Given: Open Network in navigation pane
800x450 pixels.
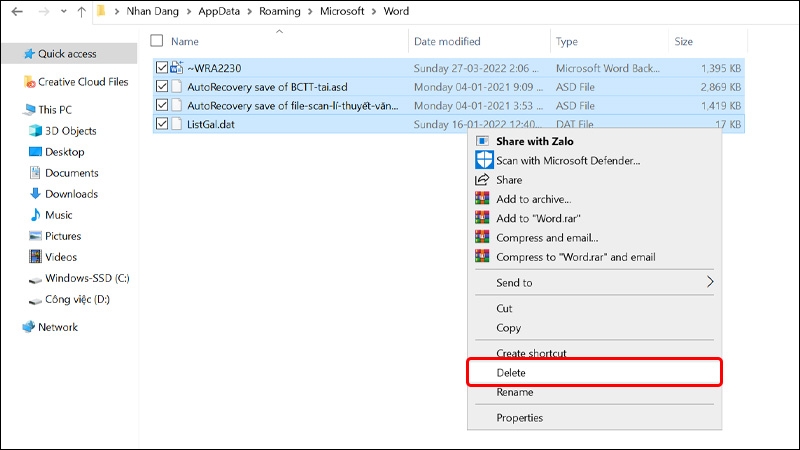Looking at the screenshot, I should 58,327.
